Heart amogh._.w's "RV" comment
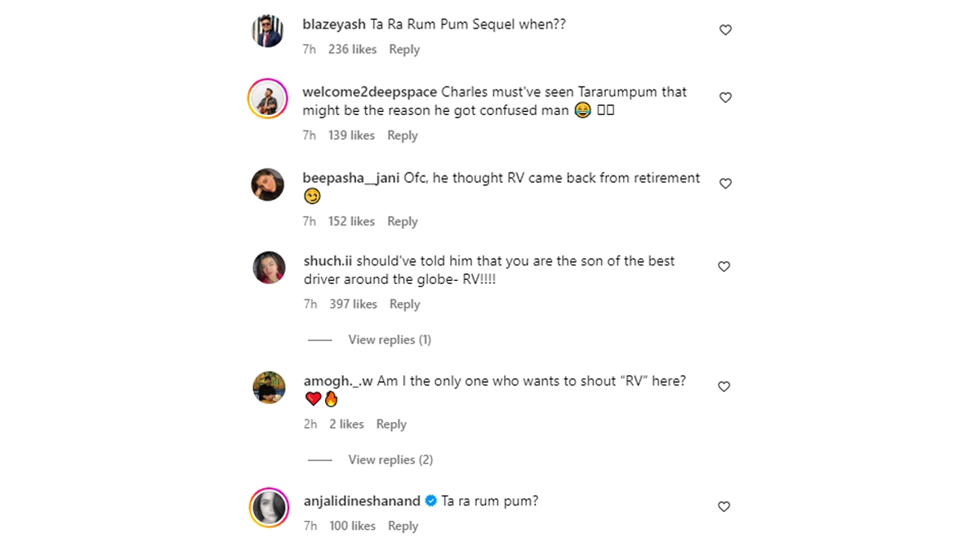The width and height of the screenshot is (980, 551). 724,387
